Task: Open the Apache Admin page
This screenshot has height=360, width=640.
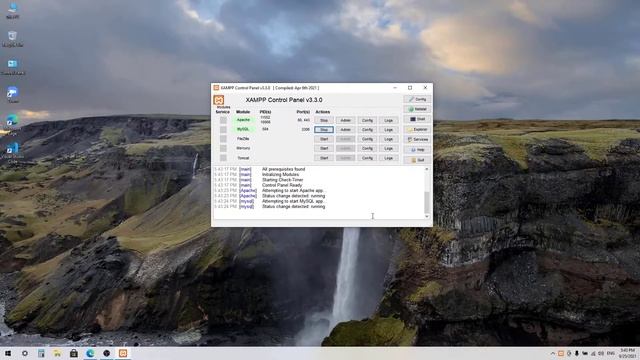Action: point(345,120)
